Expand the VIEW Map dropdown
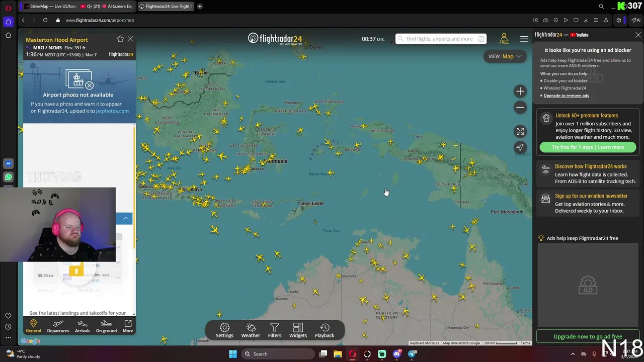 pos(505,56)
